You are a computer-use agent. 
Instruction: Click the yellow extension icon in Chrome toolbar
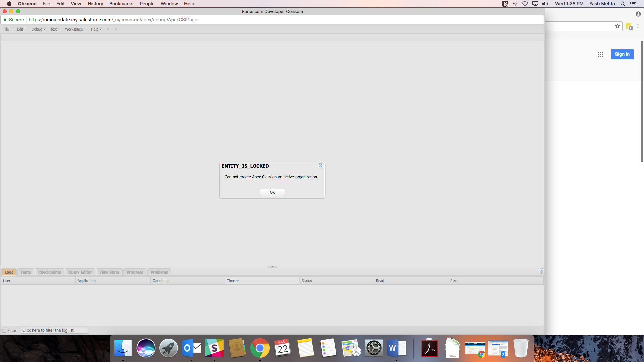[629, 26]
